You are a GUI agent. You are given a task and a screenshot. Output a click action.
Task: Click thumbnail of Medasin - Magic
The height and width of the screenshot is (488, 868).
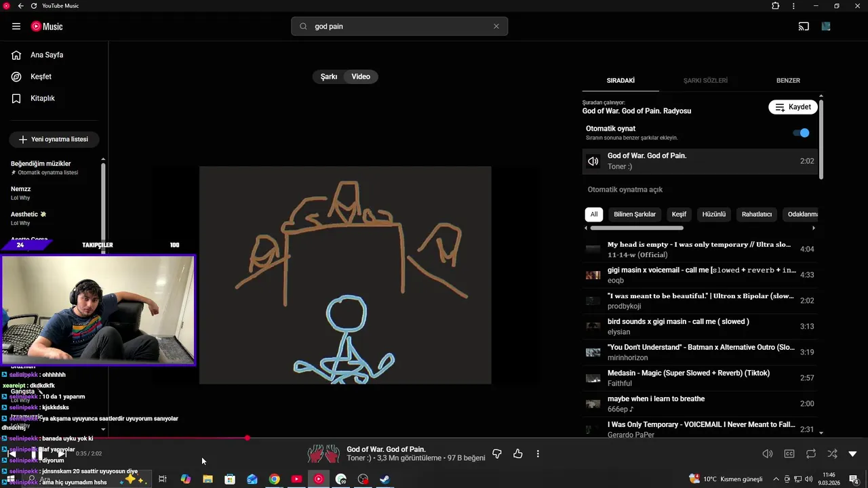[x=593, y=378]
